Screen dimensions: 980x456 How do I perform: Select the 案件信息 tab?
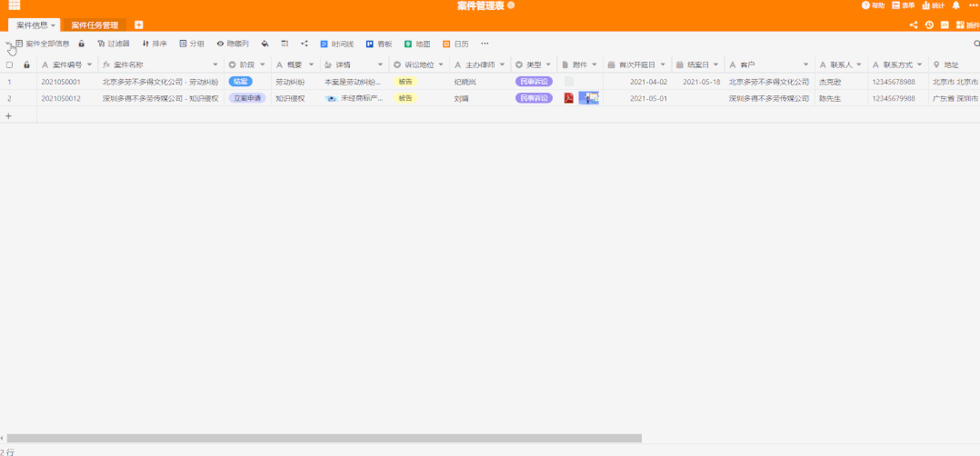pos(32,25)
